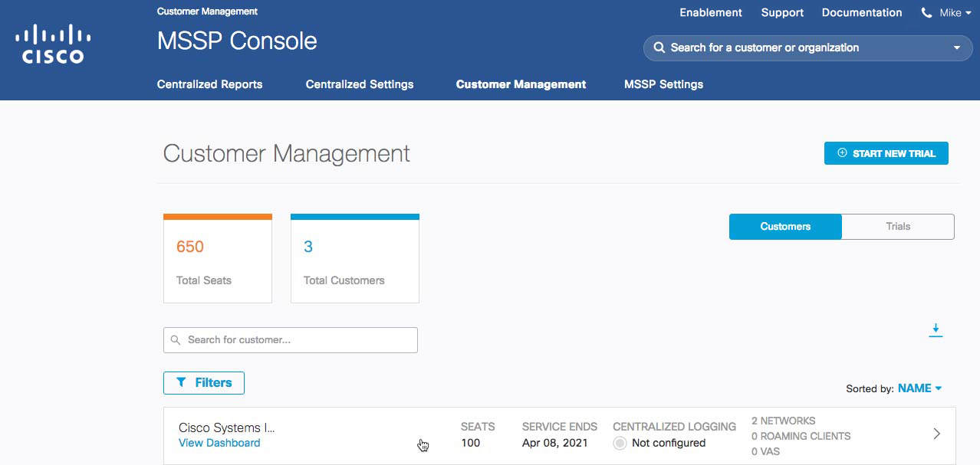This screenshot has height=465, width=980.
Task: Expand the Cisco Systems row chevron
Action: [936, 434]
